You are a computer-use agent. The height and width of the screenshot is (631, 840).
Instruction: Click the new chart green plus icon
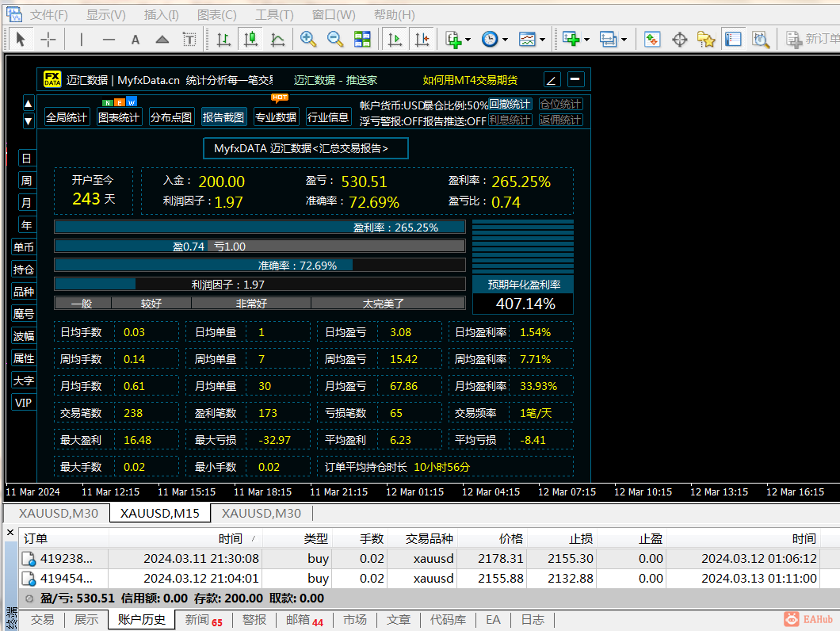[x=571, y=39]
